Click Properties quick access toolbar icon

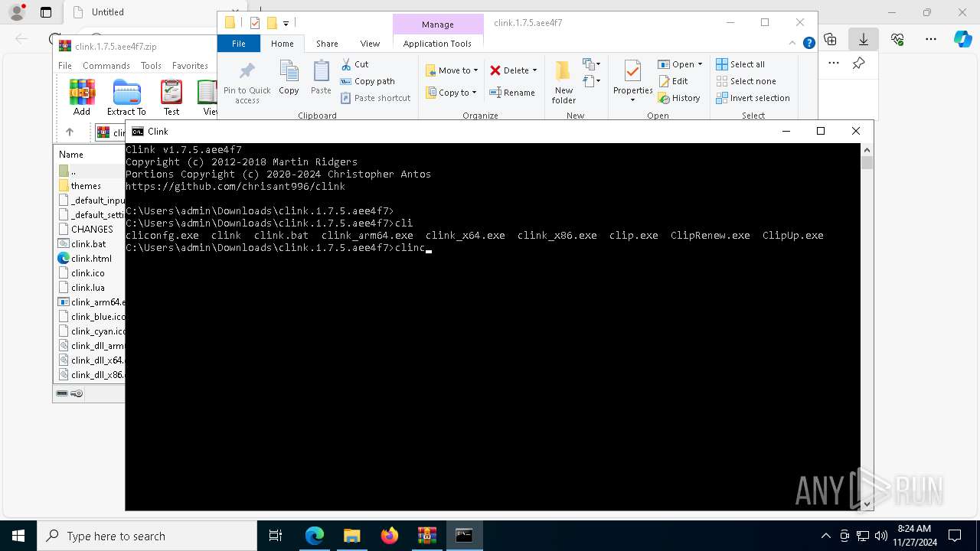click(255, 23)
